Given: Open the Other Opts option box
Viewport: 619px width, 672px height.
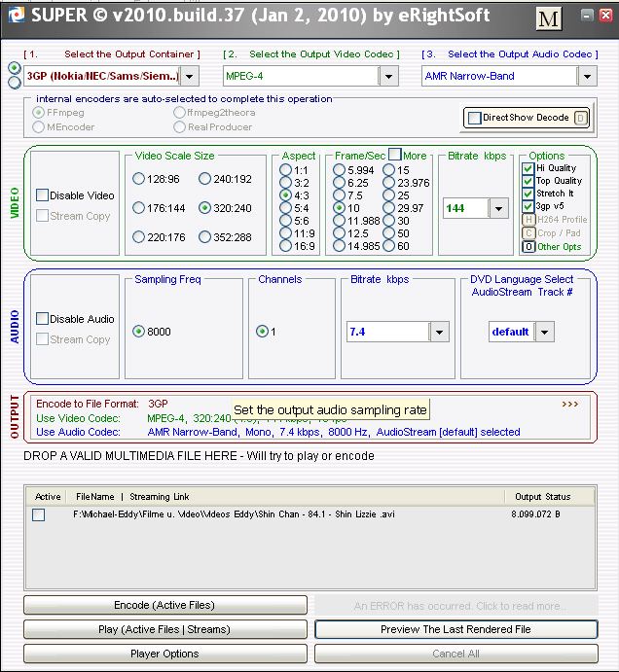Looking at the screenshot, I should (528, 247).
